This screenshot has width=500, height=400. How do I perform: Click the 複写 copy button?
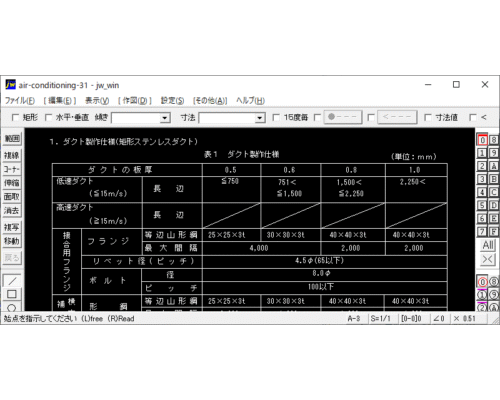click(12, 227)
